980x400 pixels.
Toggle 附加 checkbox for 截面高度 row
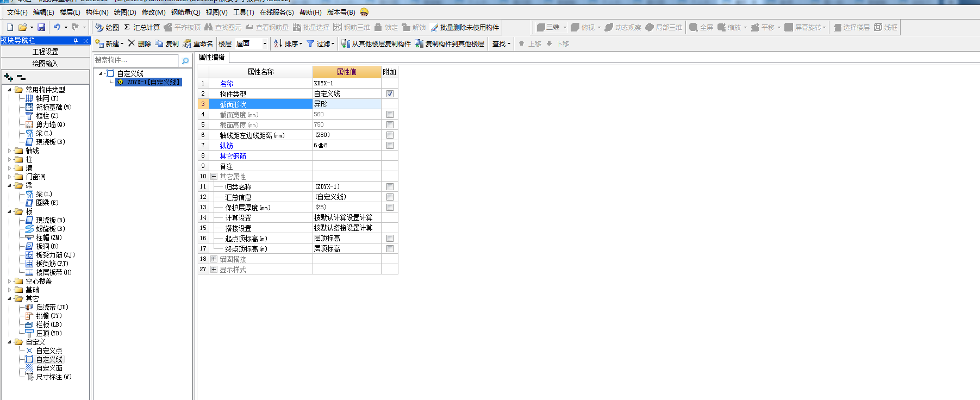(390, 124)
